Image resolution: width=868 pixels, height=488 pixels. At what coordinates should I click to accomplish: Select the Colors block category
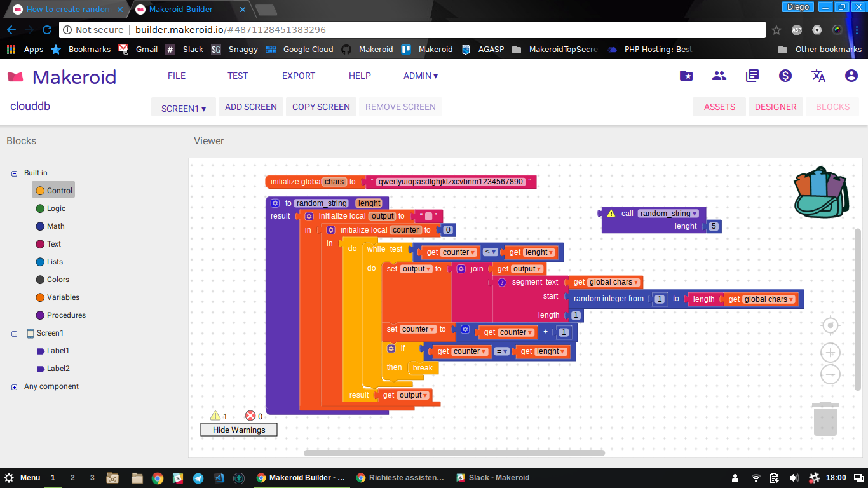[x=58, y=280]
